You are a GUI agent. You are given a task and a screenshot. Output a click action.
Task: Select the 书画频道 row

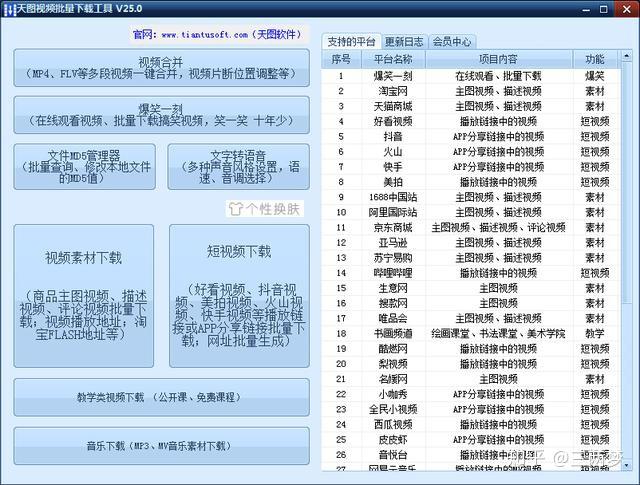[x=471, y=333]
